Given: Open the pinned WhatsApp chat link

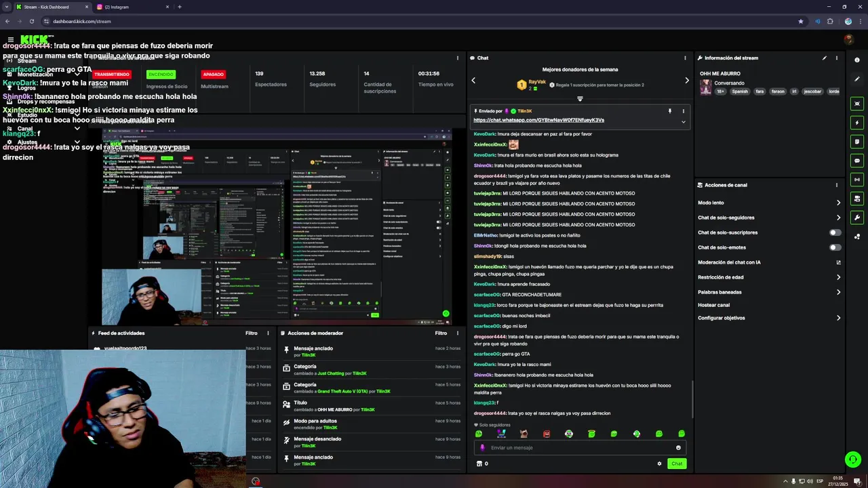Looking at the screenshot, I should click(x=538, y=120).
